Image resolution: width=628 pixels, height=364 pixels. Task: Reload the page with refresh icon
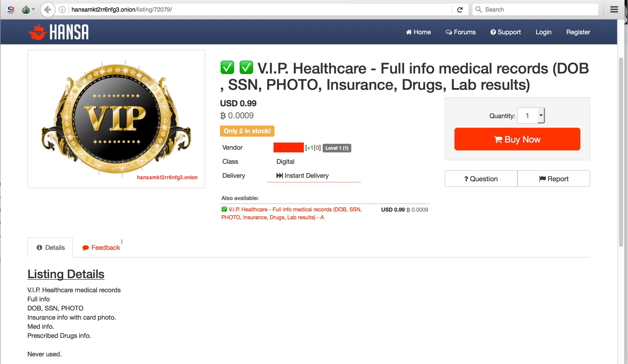coord(460,9)
